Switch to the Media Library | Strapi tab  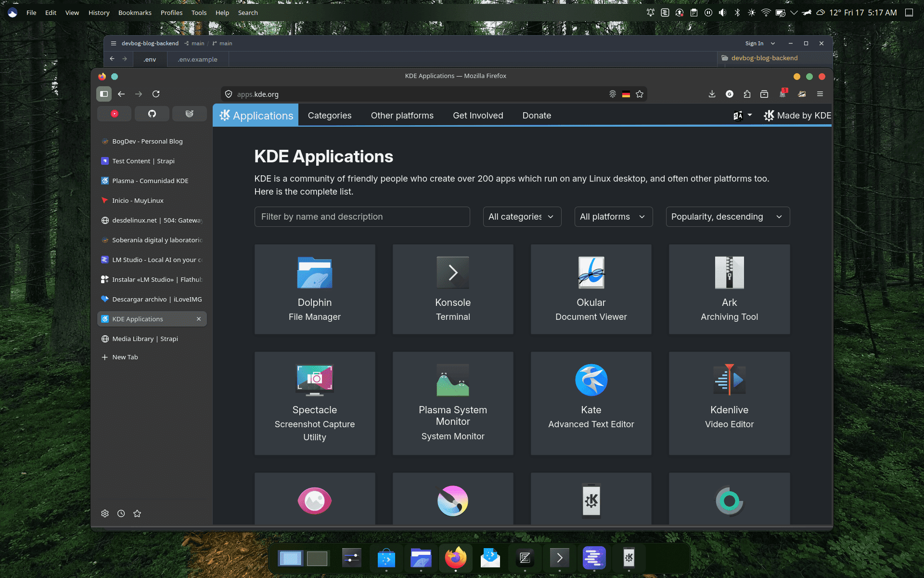pyautogui.click(x=152, y=339)
